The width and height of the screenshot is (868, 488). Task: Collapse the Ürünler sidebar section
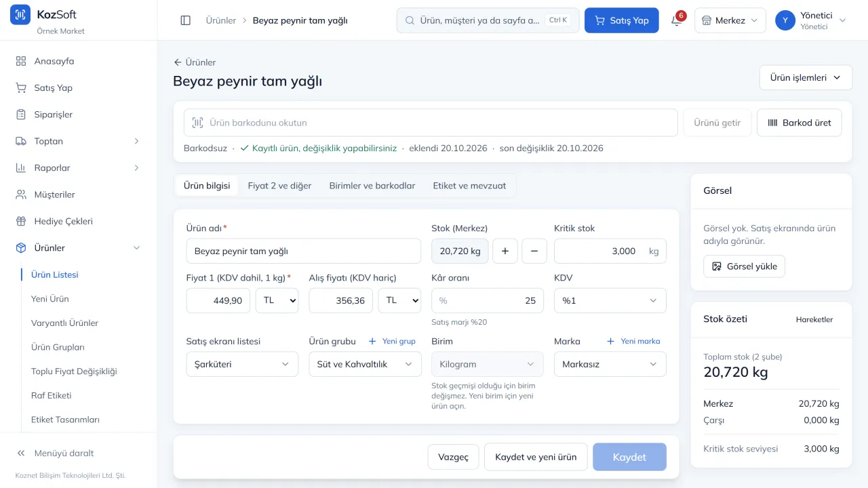[x=79, y=248]
